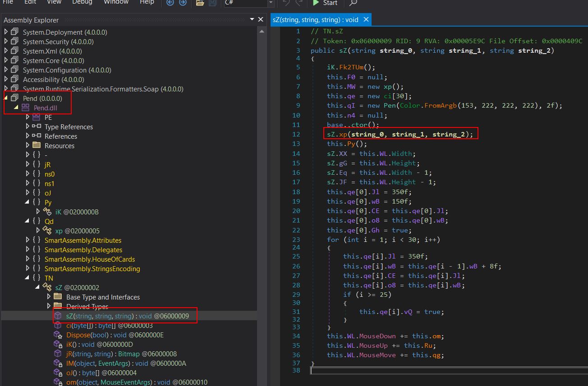Navigate forward with the forward arrow
Viewport: 588px width, 386px height.
pos(183,3)
